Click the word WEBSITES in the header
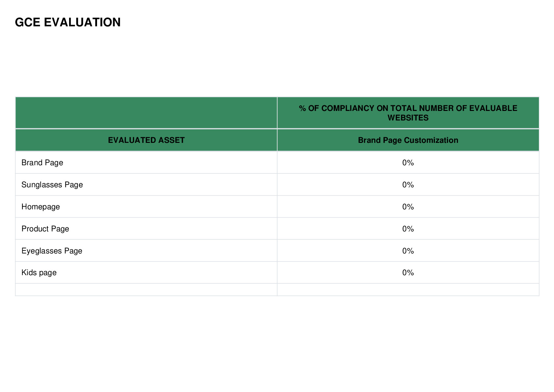Screen dimensions: 554x392 coord(408,118)
